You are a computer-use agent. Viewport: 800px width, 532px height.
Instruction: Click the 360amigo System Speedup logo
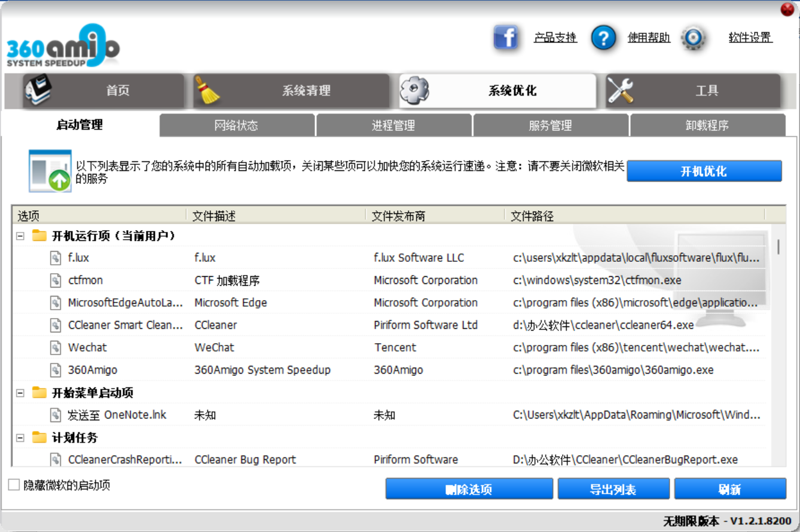click(63, 46)
